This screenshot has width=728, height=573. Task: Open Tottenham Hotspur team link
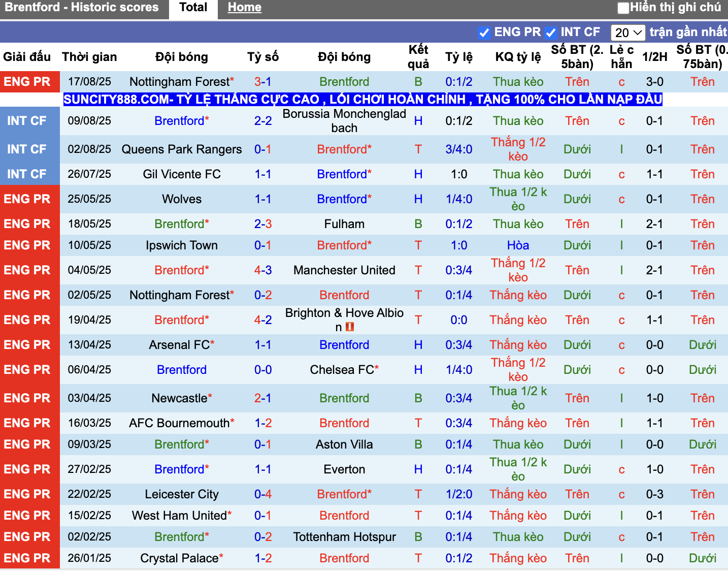click(x=344, y=537)
